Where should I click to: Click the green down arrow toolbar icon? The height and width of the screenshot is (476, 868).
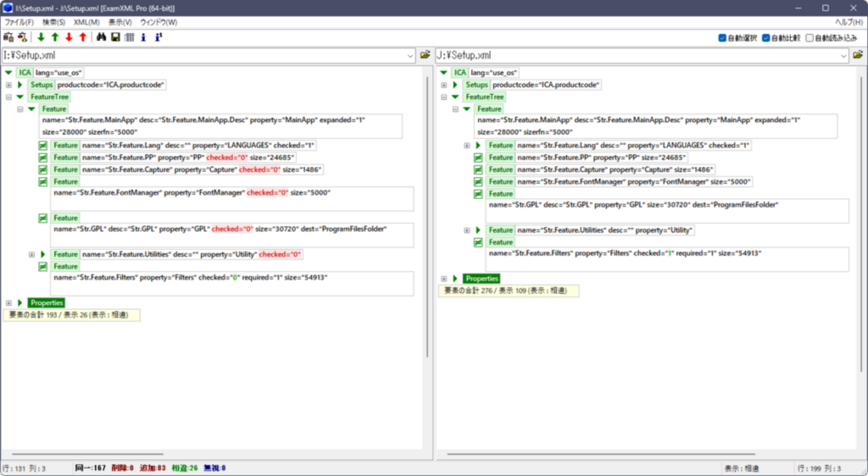coord(41,37)
